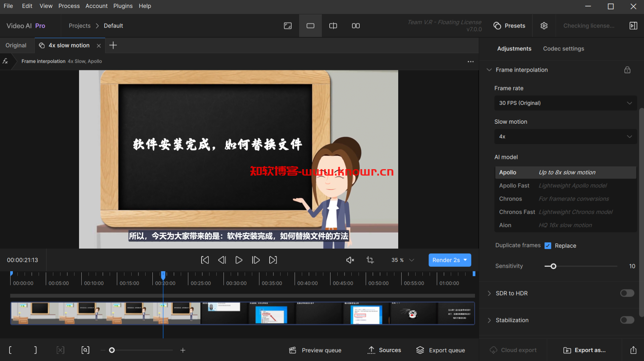Open Slow motion 4x dropdown
Viewport: 644px width, 361px height.
tap(565, 137)
